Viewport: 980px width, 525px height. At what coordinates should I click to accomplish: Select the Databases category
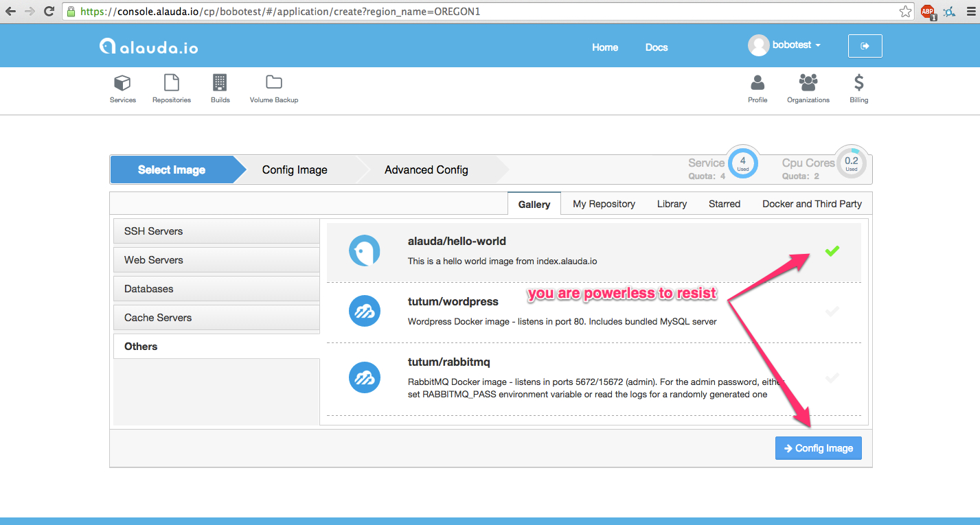coord(216,289)
